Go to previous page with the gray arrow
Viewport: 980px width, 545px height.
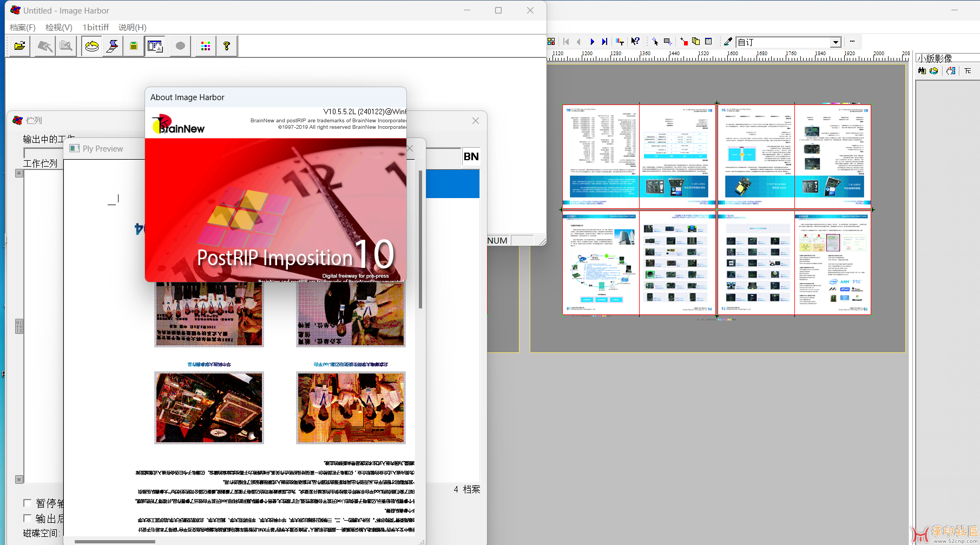579,42
